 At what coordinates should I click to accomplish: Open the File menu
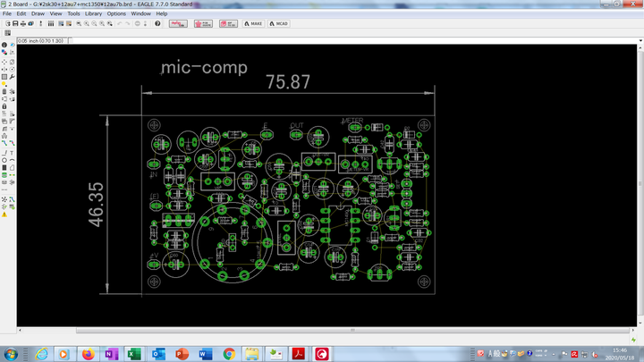click(x=7, y=14)
